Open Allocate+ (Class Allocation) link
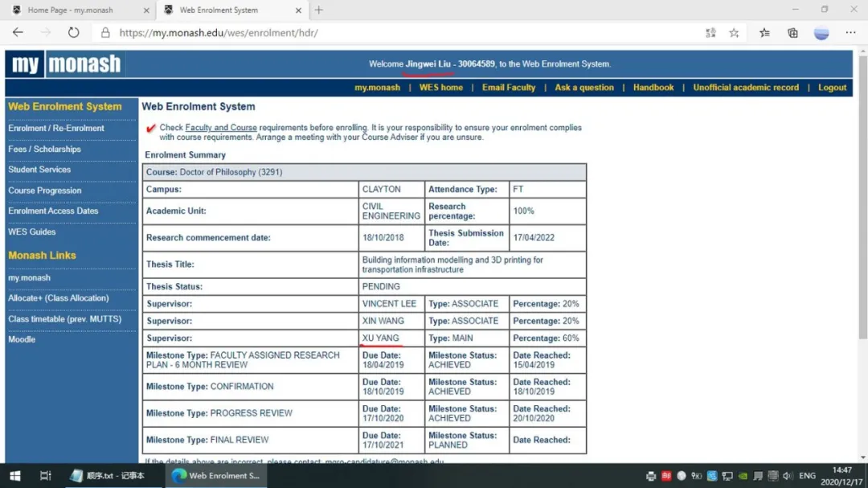868x488 pixels. click(58, 298)
